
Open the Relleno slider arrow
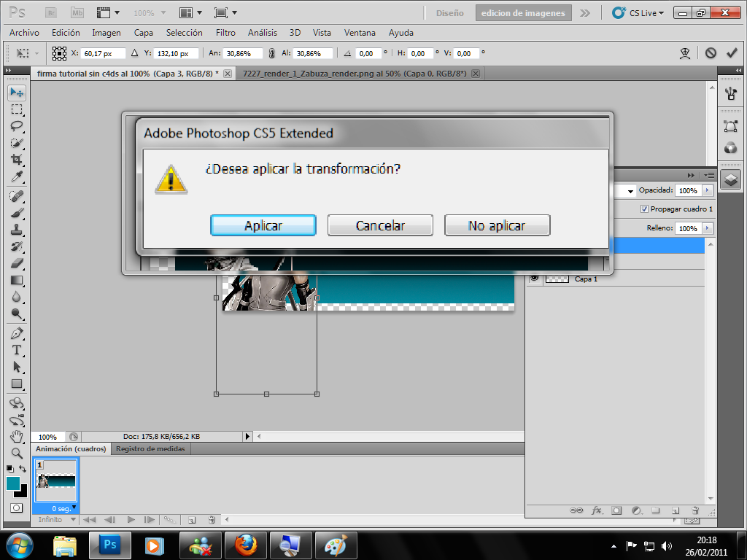click(x=708, y=228)
